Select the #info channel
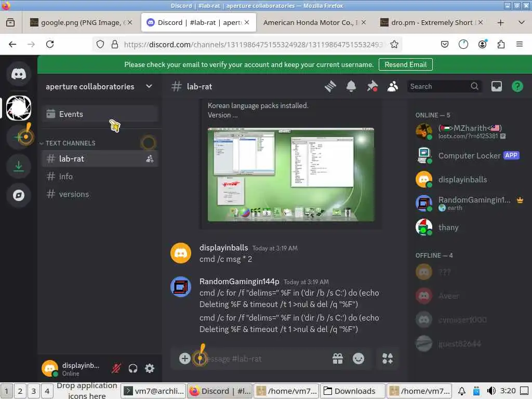This screenshot has height=399, width=532. pos(100,177)
